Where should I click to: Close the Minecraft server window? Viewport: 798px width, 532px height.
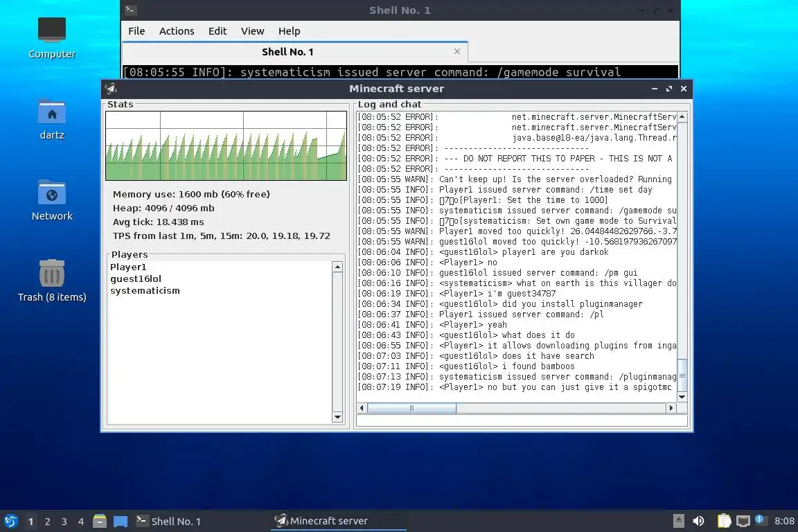tap(684, 89)
